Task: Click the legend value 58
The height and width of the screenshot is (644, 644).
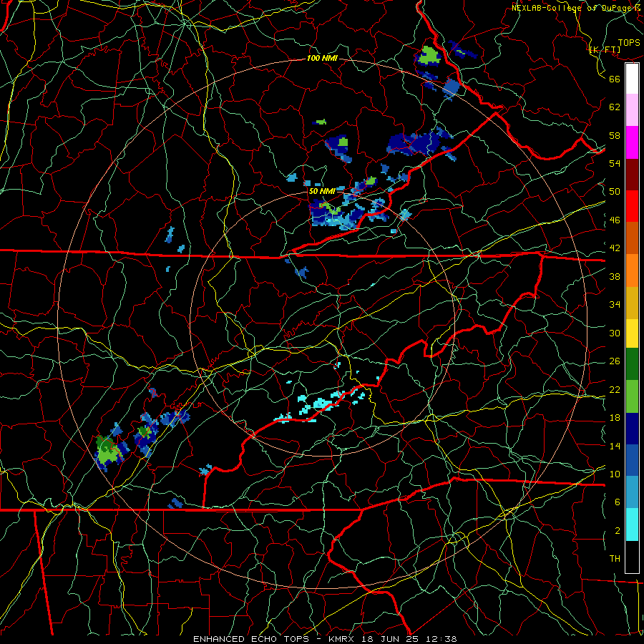Action: coord(615,135)
